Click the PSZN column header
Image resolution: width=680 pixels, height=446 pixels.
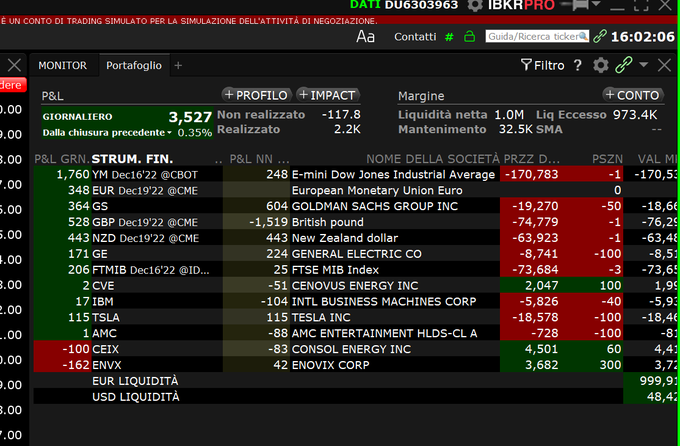pos(607,159)
